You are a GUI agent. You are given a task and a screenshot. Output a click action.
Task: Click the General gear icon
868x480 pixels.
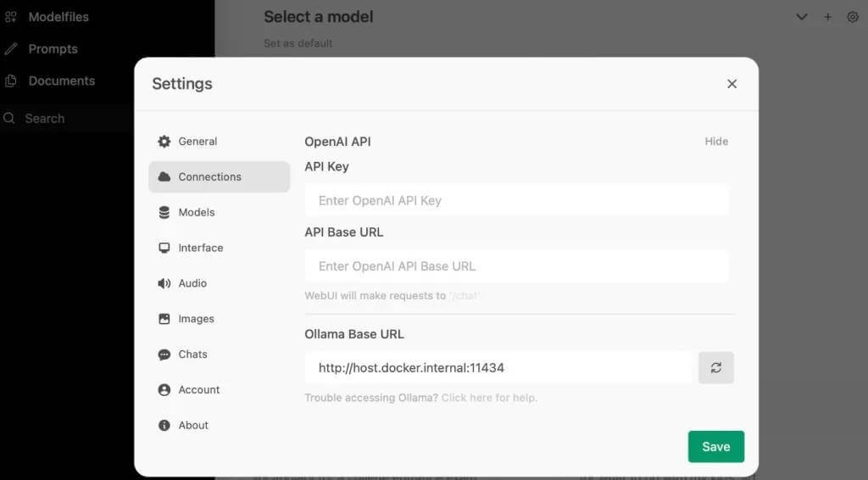point(164,142)
